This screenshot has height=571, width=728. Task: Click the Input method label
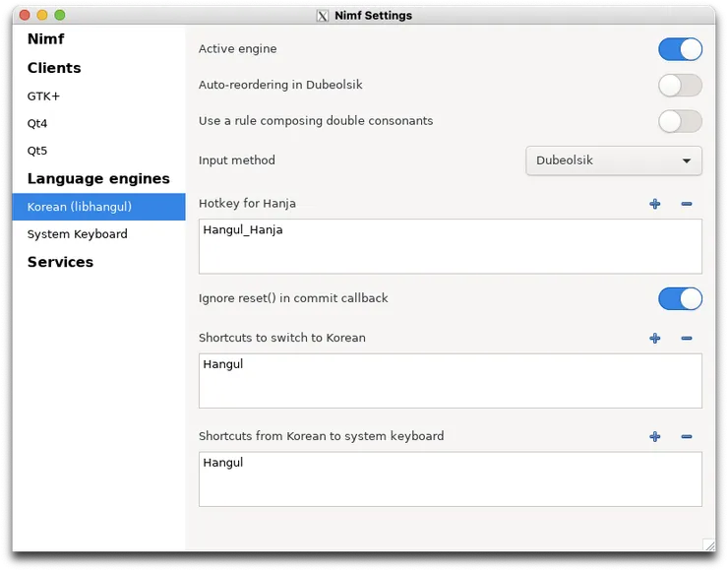point(237,160)
